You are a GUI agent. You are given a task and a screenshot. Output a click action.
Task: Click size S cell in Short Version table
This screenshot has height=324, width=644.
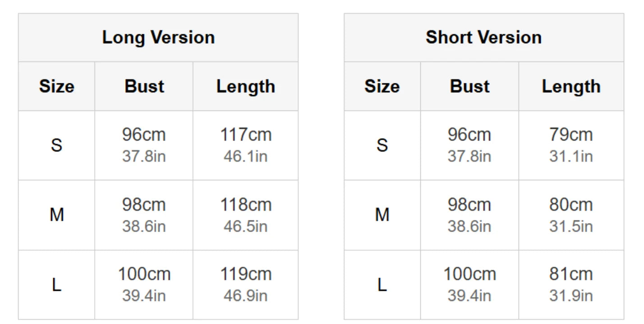[382, 146]
